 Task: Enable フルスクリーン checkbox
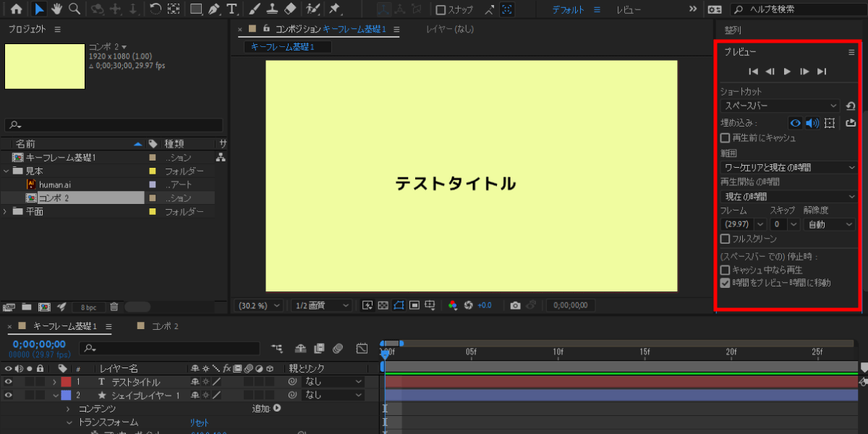click(725, 239)
